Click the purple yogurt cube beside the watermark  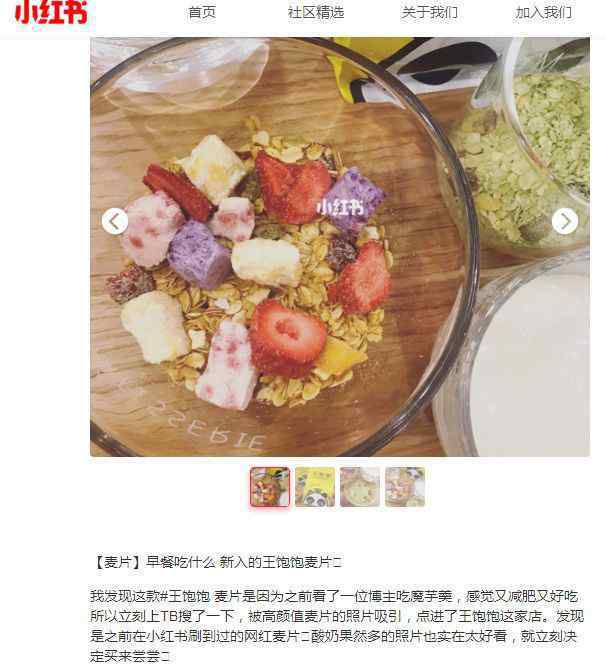(x=354, y=197)
